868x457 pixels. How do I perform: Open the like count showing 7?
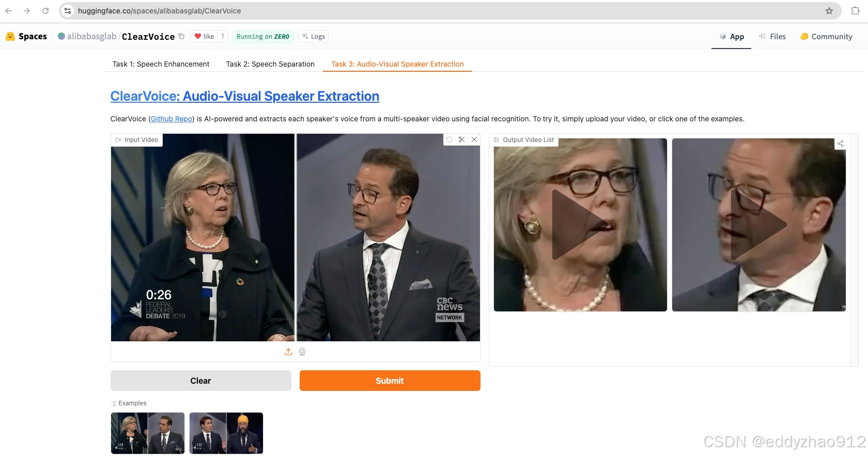coord(223,36)
